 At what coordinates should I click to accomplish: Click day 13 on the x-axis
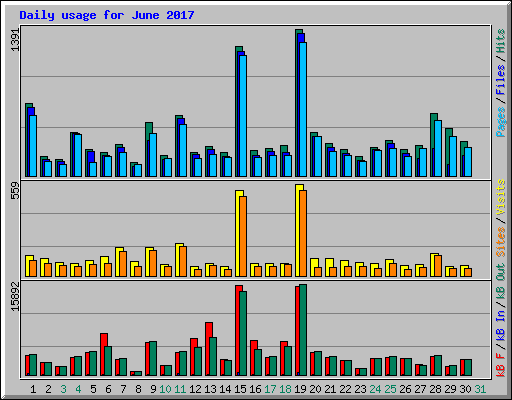click(210, 389)
